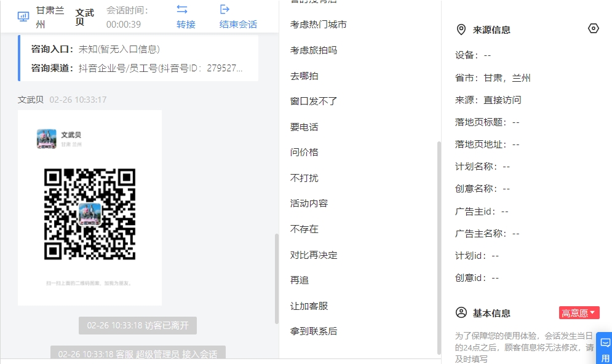Select quick reply 考虑热门城市

click(319, 25)
